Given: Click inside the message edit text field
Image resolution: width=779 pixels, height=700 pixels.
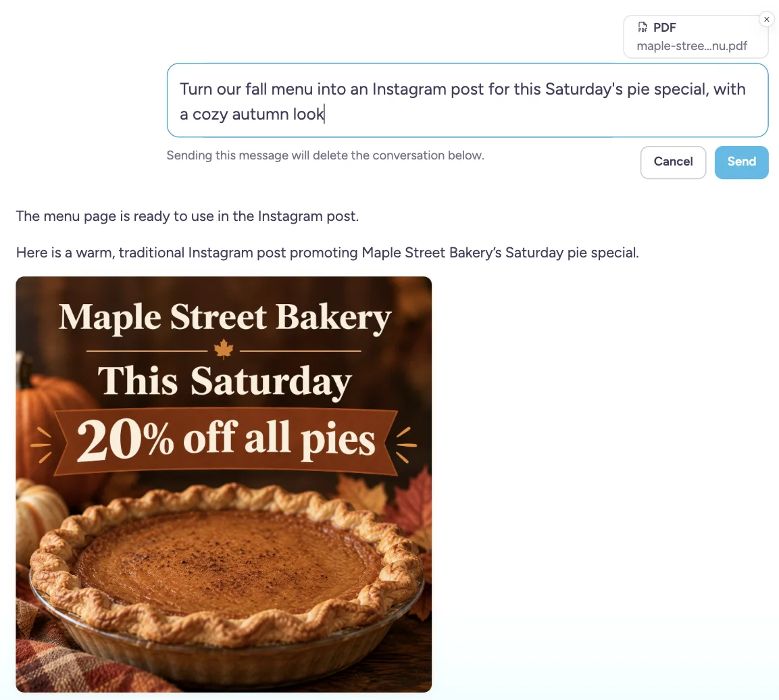Looking at the screenshot, I should tap(468, 101).
